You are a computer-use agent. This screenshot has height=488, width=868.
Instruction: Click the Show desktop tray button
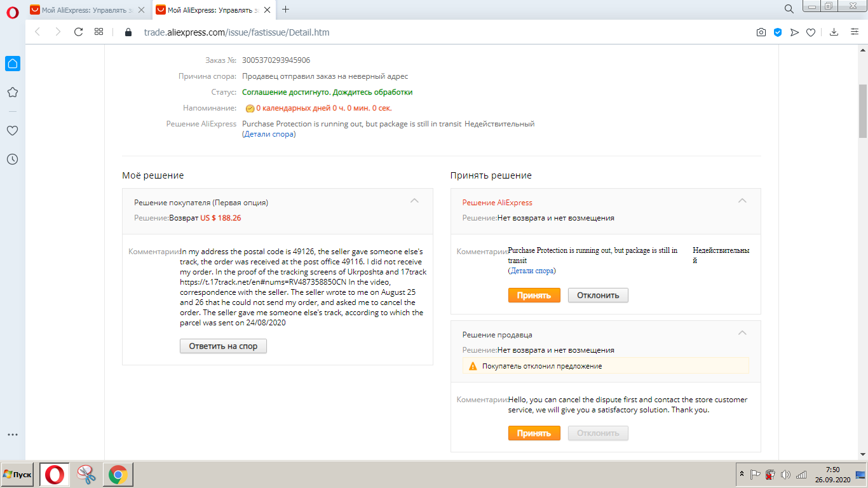pyautogui.click(x=861, y=475)
